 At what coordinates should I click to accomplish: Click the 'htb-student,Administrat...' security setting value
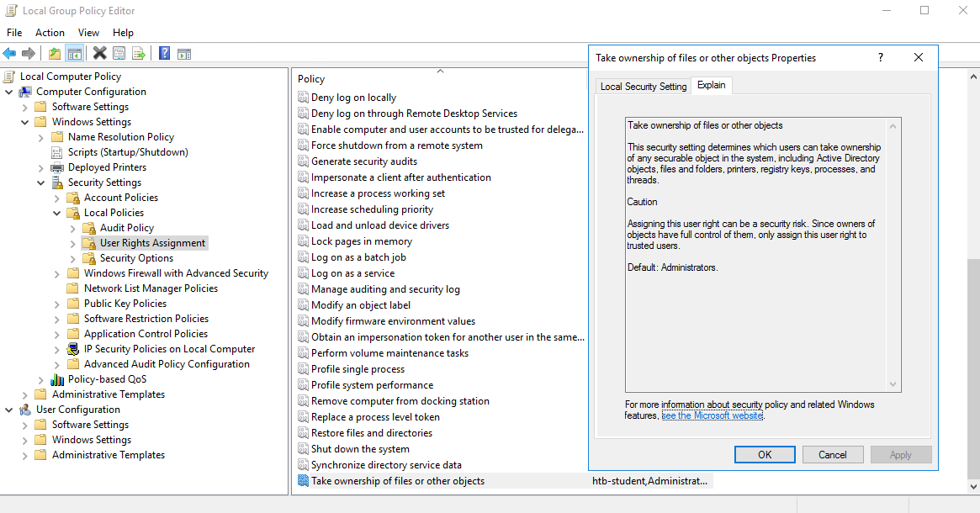650,480
